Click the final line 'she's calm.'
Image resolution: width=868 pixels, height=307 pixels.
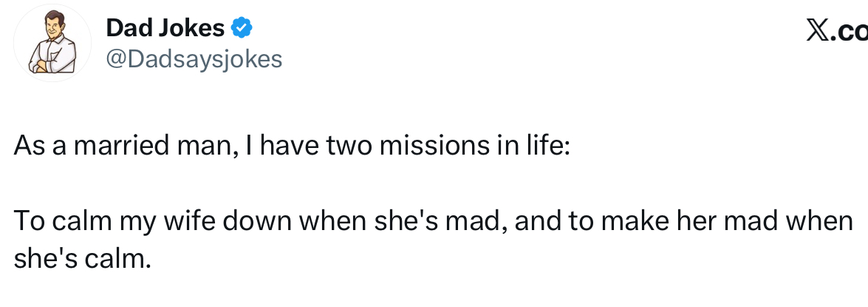pyautogui.click(x=82, y=259)
